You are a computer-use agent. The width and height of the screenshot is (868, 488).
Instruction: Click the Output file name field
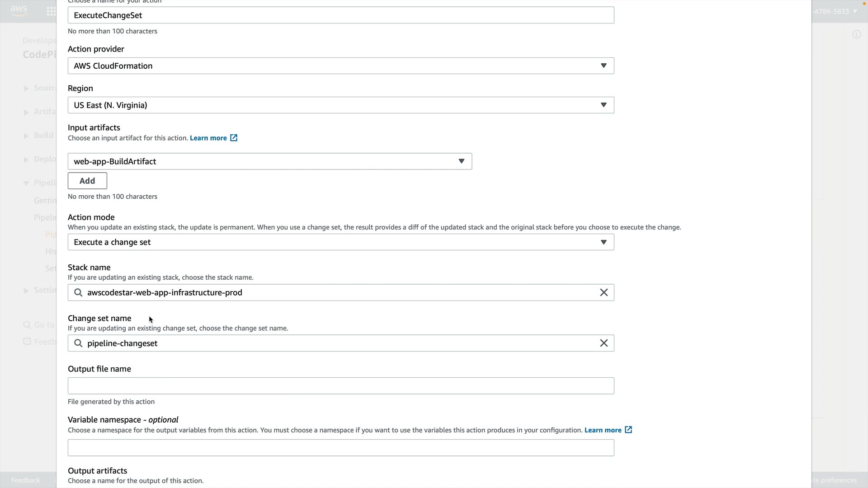click(340, 386)
